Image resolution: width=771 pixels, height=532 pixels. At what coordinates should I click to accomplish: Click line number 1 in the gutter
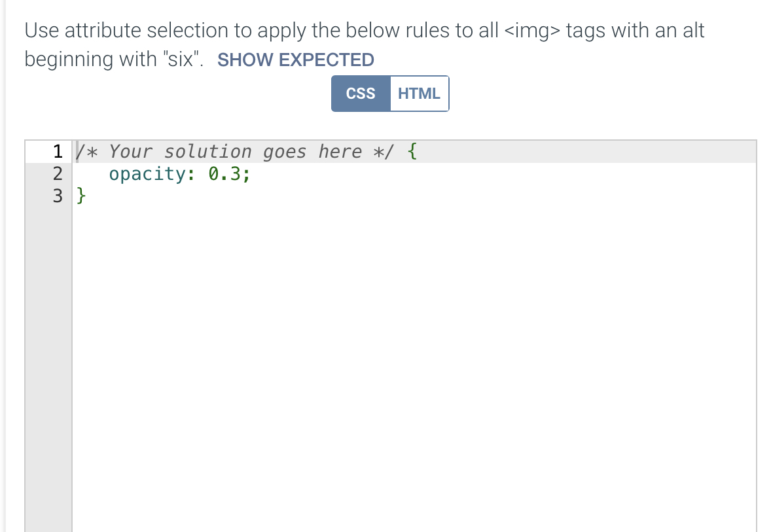pos(57,151)
